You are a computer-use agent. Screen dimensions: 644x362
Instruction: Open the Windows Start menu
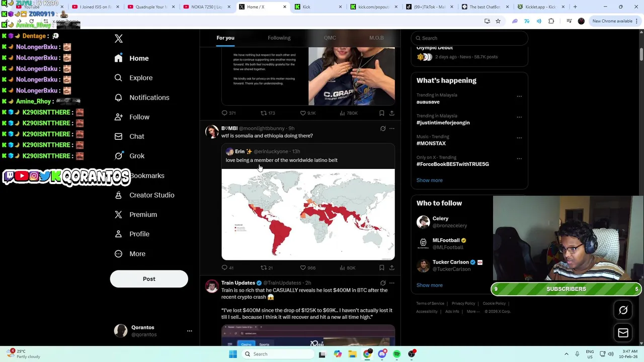(x=233, y=354)
